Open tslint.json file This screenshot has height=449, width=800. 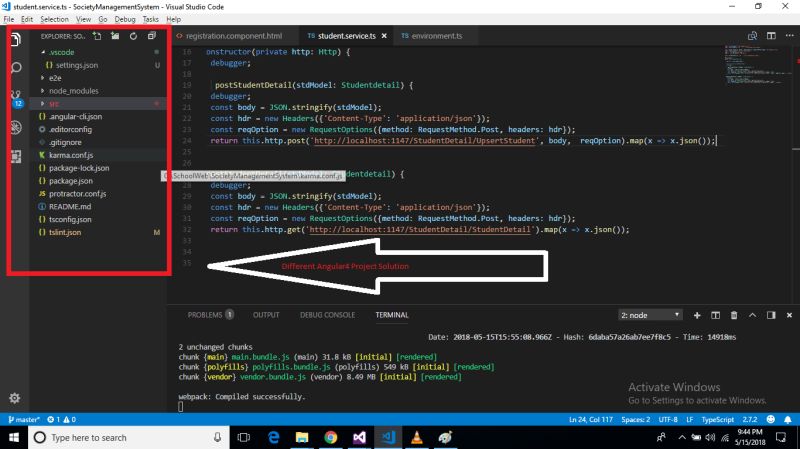click(65, 232)
